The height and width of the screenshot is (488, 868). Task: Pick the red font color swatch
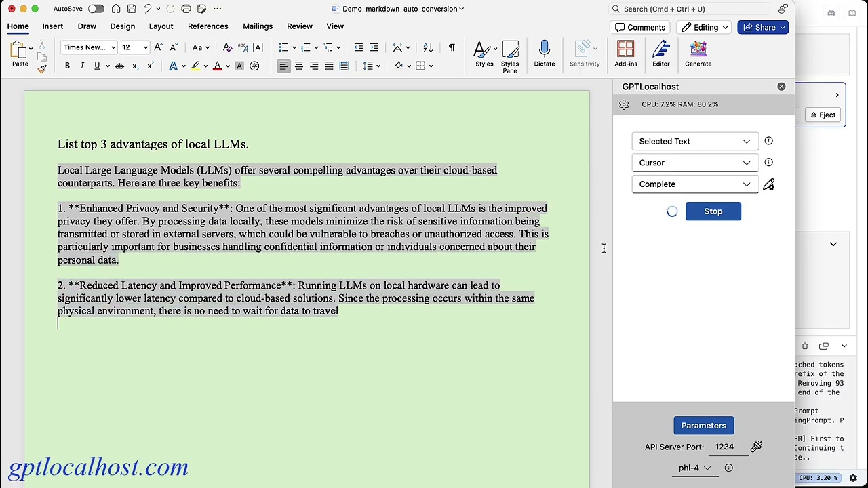click(217, 66)
